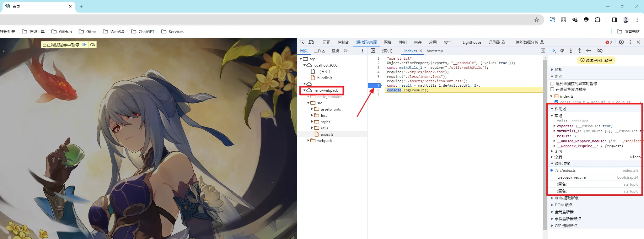The width and height of the screenshot is (644, 239).
Task: Deactivate all breakpoints icon
Action: tap(600, 51)
